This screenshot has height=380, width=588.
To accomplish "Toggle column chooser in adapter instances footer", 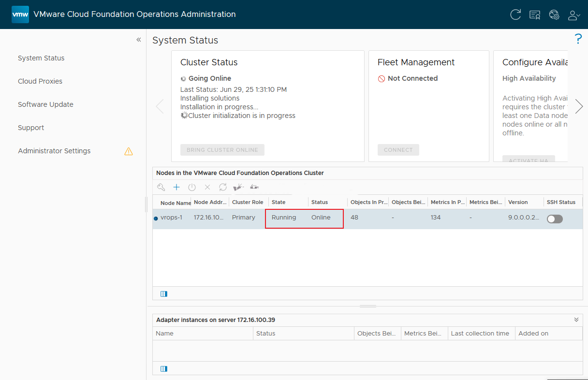I will (x=164, y=368).
